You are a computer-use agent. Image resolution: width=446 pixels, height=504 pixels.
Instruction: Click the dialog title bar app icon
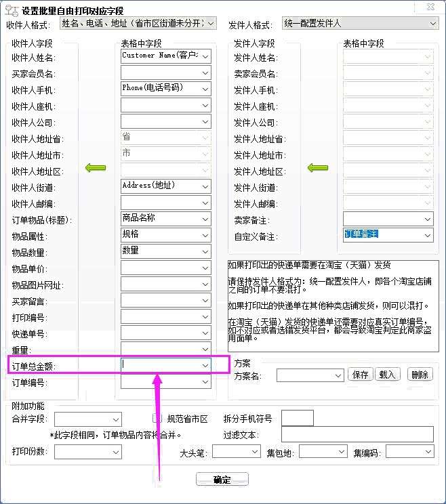pos(12,11)
